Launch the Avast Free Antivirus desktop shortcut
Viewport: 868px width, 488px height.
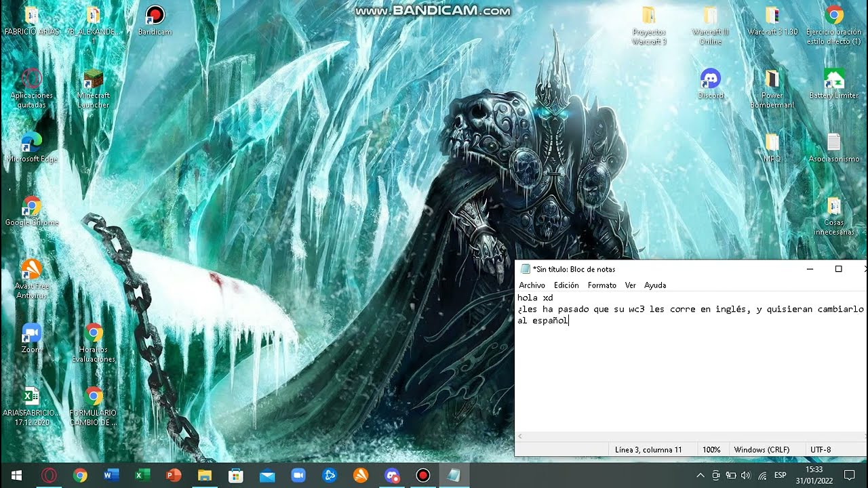point(31,279)
